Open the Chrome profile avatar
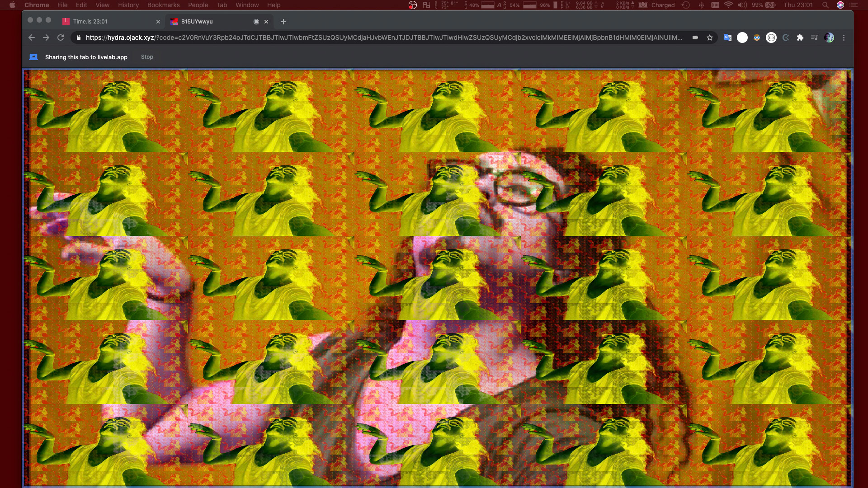Screen dimensions: 868x488 [829, 38]
